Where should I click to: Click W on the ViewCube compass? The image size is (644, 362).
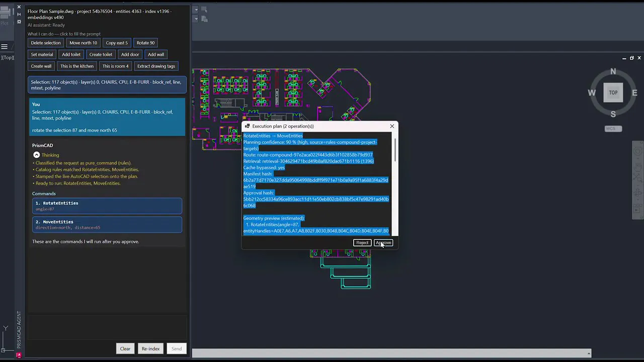(x=592, y=93)
